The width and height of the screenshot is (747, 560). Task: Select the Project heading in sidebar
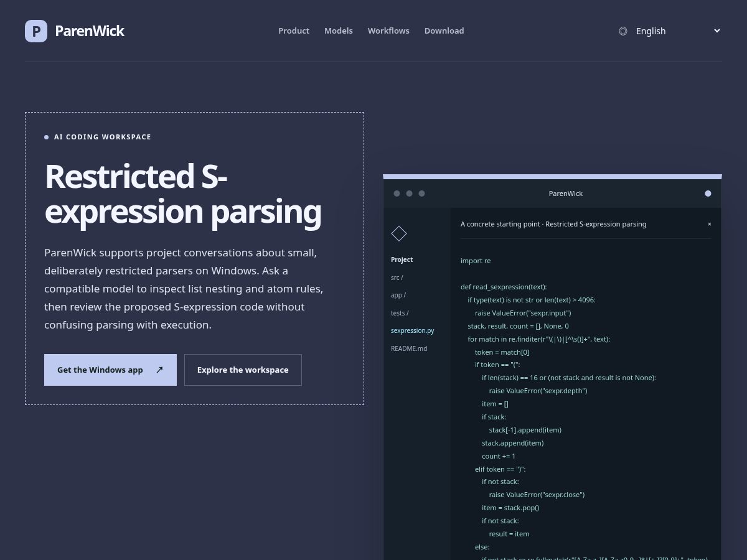coord(402,259)
